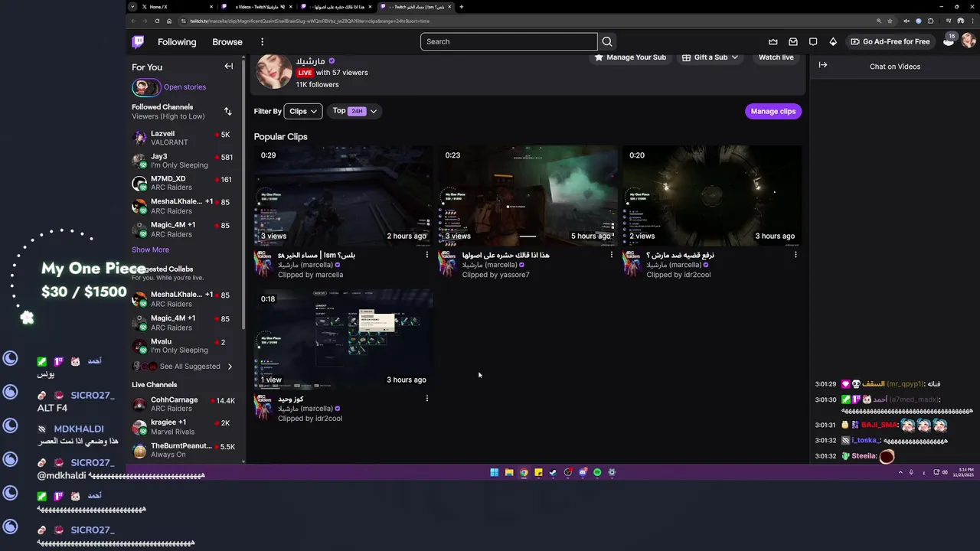Open the three-dot menu next to Browse

coord(262,42)
